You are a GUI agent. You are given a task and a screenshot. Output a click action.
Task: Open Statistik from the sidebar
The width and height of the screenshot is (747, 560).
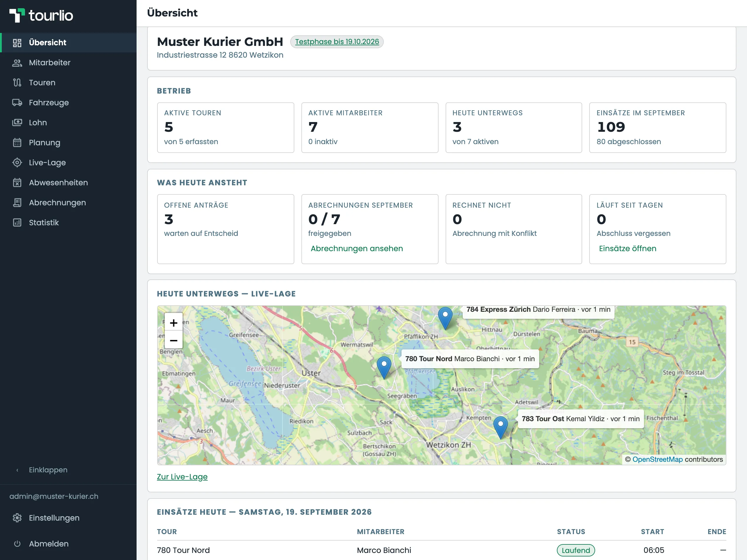tap(68, 222)
